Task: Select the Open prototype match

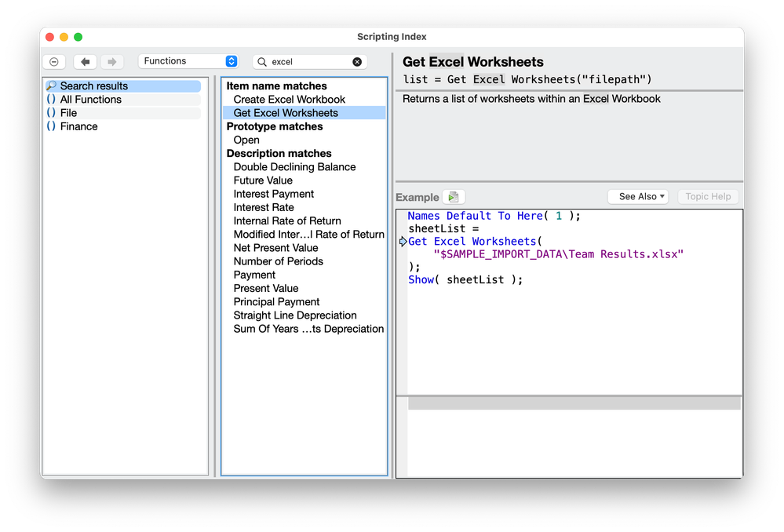Action: point(304,140)
